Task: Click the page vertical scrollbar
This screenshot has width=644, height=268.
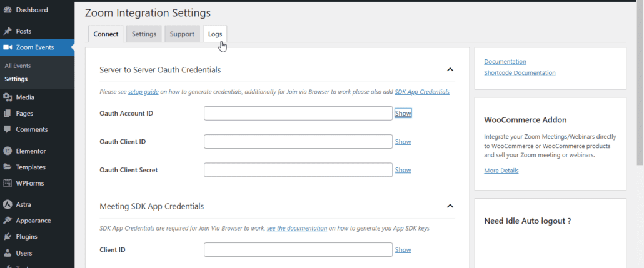Action: 640,82
